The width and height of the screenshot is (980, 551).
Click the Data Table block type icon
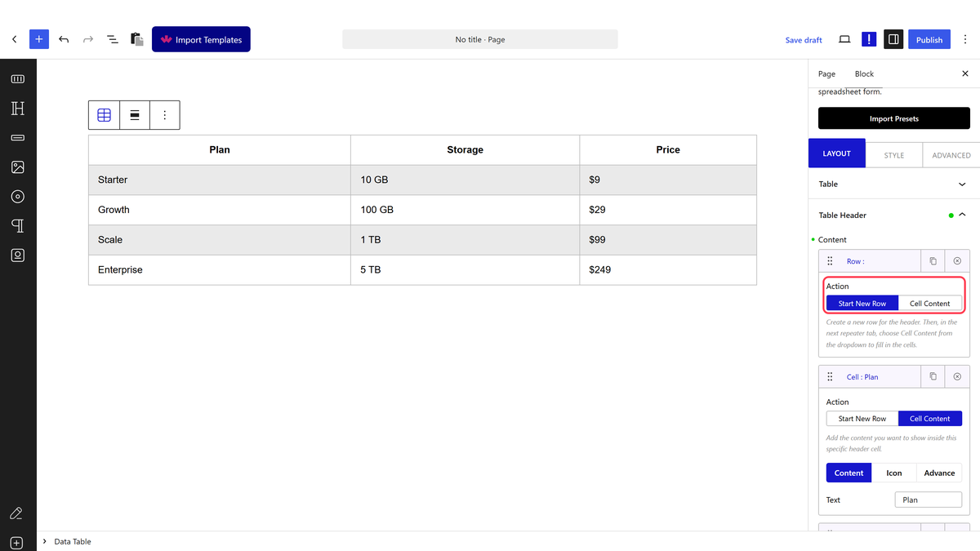click(104, 115)
